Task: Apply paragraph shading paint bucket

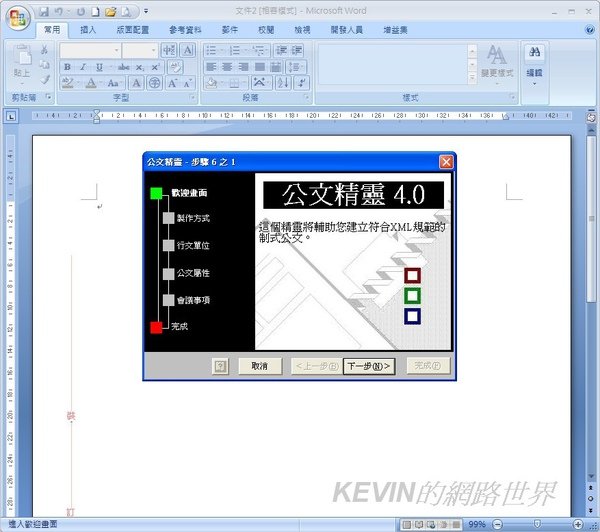Action: click(211, 83)
